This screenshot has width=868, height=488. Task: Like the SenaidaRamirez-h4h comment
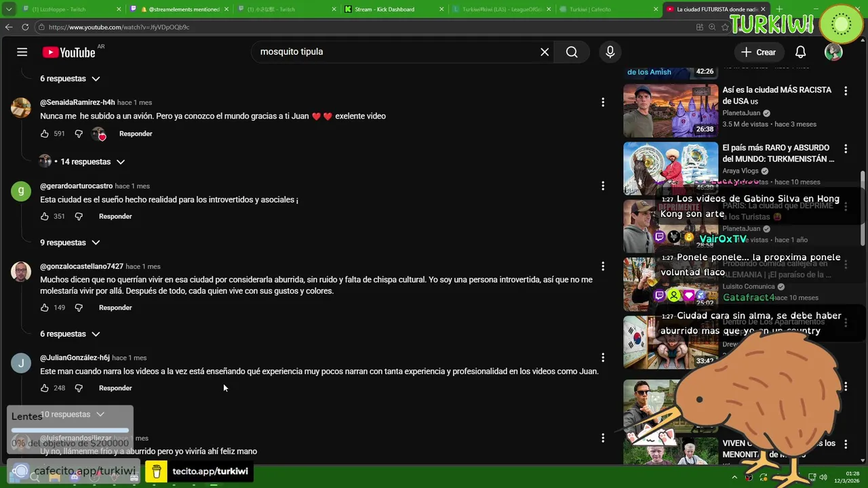point(45,134)
